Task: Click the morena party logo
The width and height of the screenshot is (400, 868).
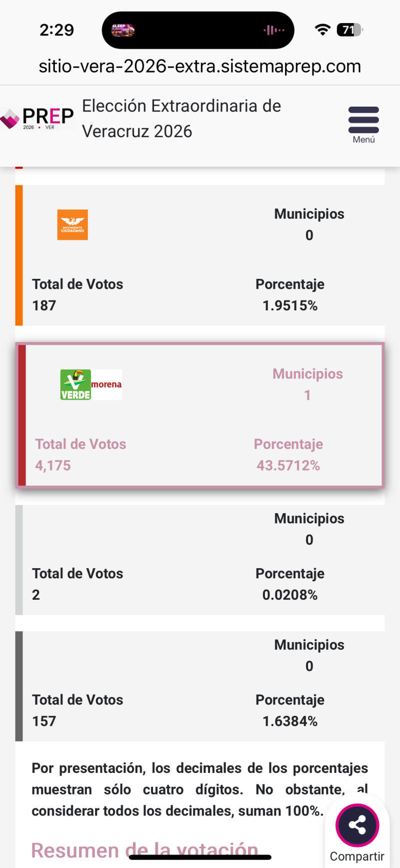Action: click(x=106, y=384)
